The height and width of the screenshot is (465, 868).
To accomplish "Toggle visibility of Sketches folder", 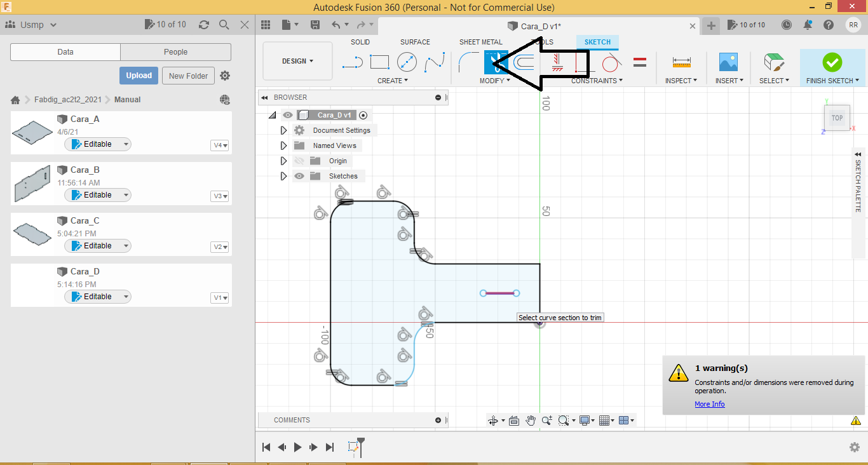I will coord(299,176).
